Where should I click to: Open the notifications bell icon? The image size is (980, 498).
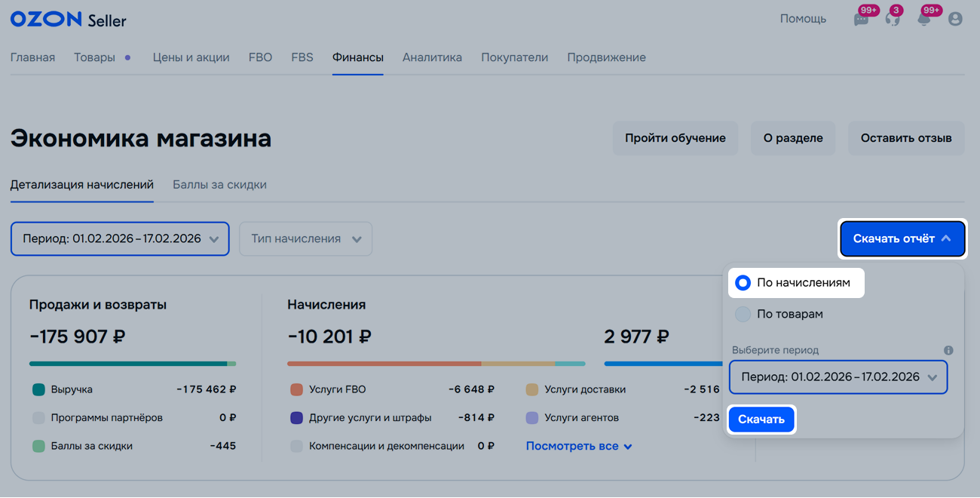(924, 20)
